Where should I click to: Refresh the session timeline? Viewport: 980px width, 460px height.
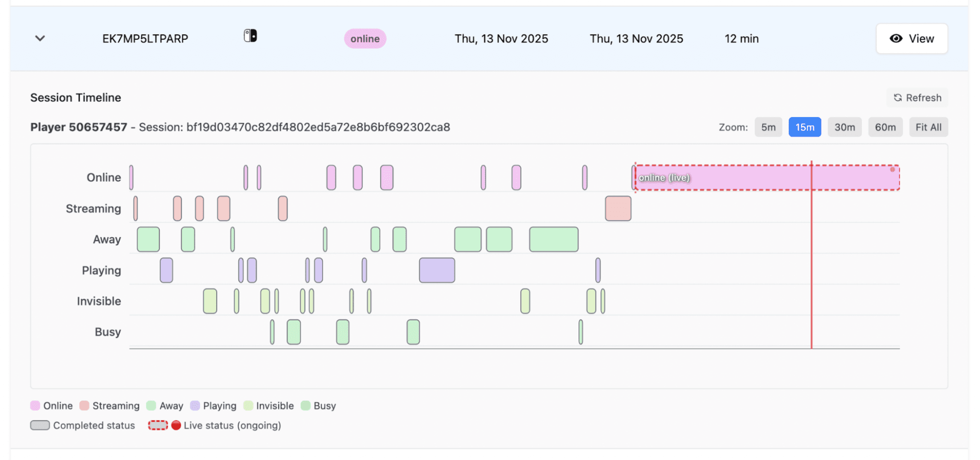tap(917, 97)
